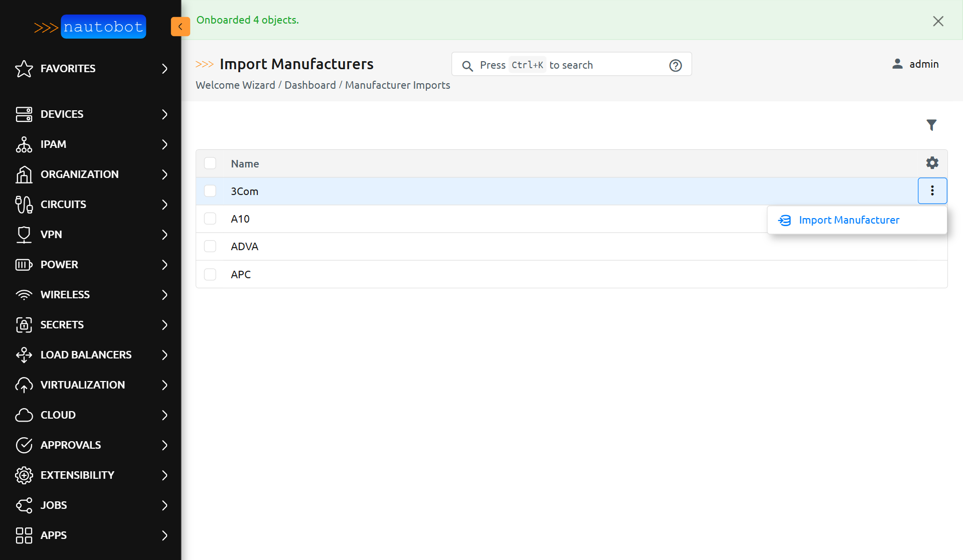Choose Import Manufacturer from the row menu

[x=849, y=220]
